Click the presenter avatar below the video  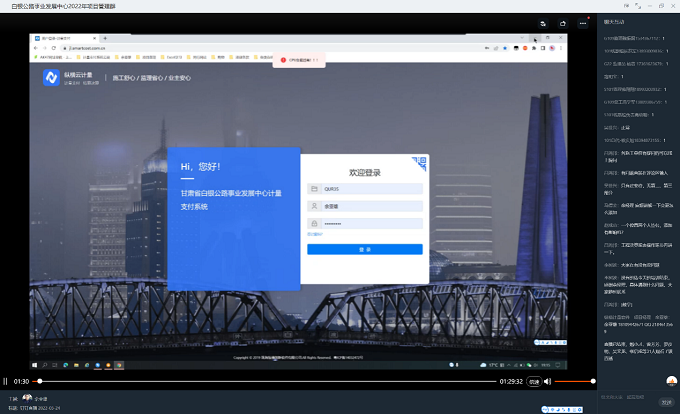click(x=28, y=397)
